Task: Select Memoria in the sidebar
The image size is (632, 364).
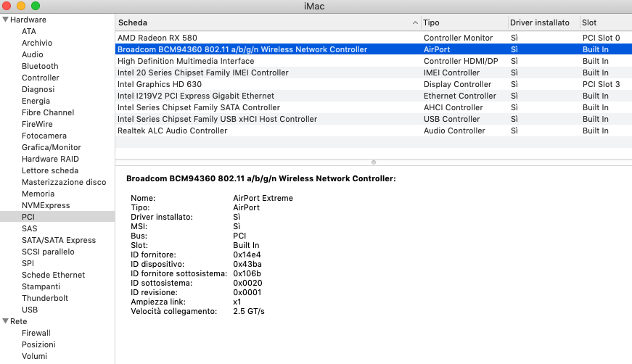Action: (x=38, y=194)
